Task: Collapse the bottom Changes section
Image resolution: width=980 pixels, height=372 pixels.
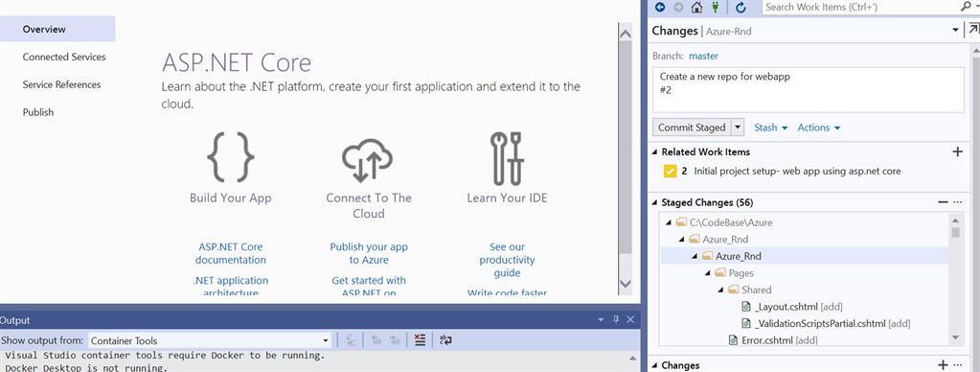Action: tap(655, 365)
